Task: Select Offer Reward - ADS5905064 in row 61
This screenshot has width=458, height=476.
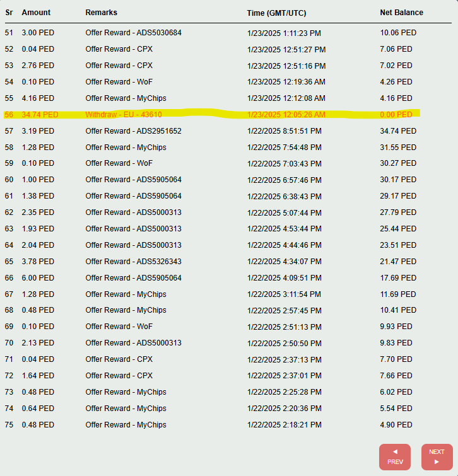Action: coord(133,196)
